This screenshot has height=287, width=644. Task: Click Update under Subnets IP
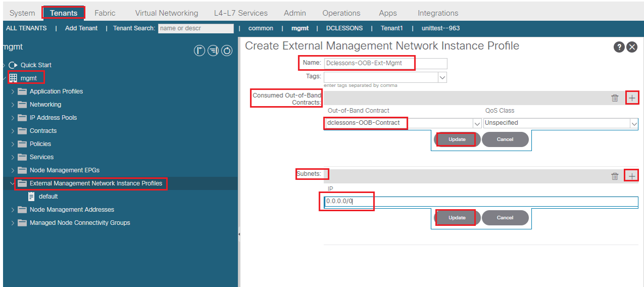pos(457,218)
